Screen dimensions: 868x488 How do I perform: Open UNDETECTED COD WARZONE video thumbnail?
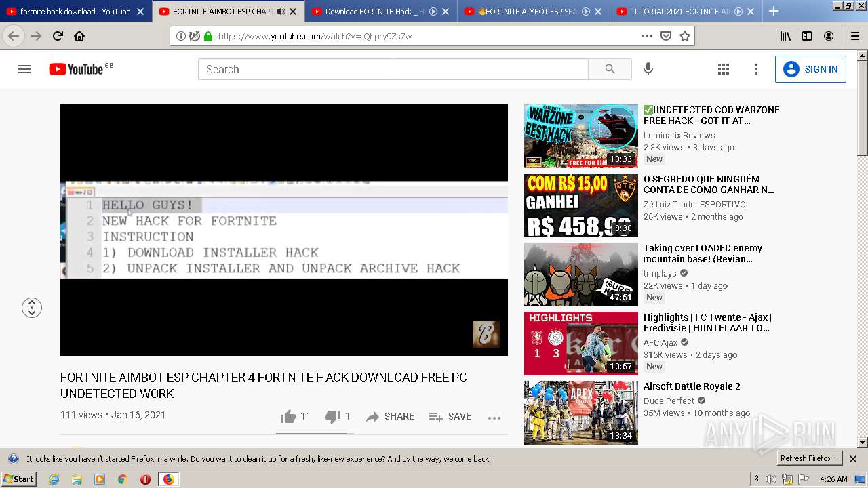[x=581, y=136]
